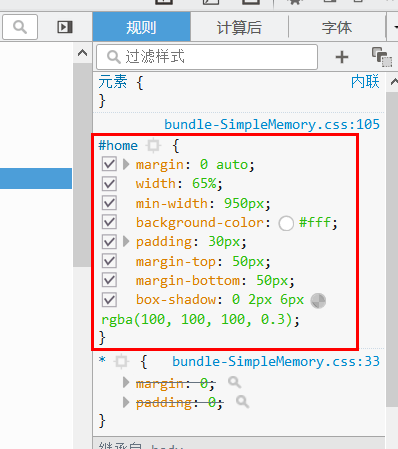Click the search magnifier icon at top left
The height and width of the screenshot is (449, 398).
(x=20, y=27)
